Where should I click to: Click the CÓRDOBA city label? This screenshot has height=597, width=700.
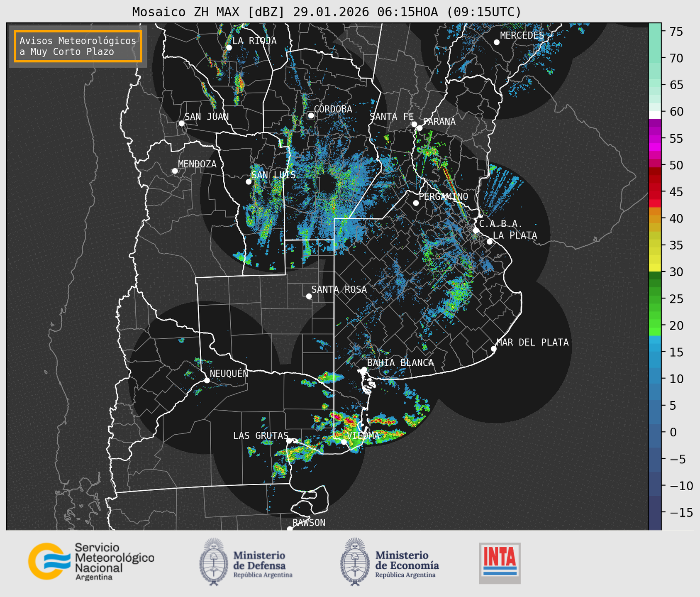(x=333, y=109)
